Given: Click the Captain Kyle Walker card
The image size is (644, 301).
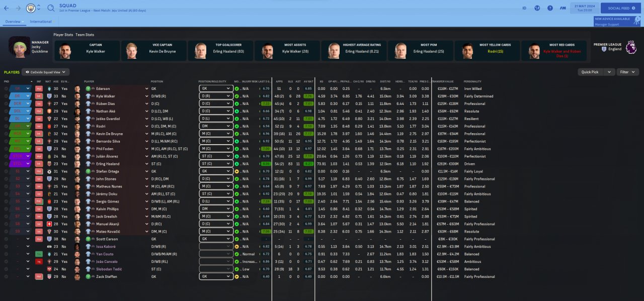Looking at the screenshot, I should (x=87, y=51).
